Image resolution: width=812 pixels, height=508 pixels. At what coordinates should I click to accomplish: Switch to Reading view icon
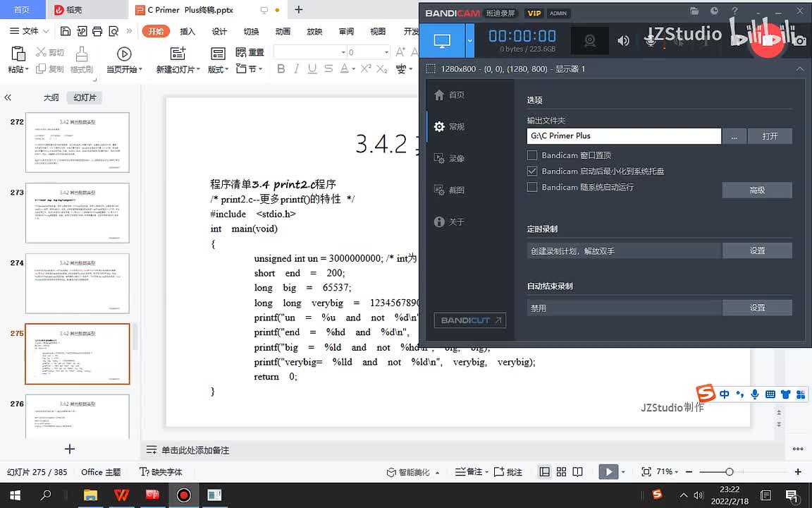coord(578,472)
